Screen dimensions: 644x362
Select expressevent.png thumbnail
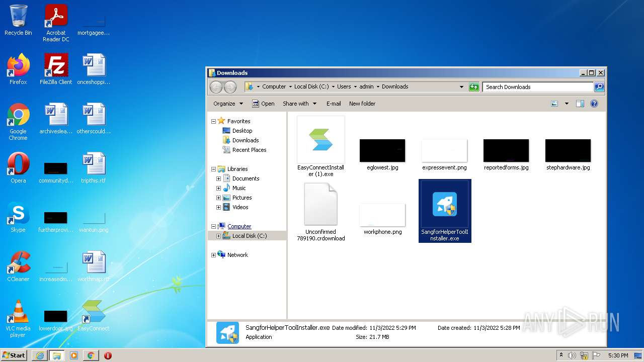pos(444,155)
